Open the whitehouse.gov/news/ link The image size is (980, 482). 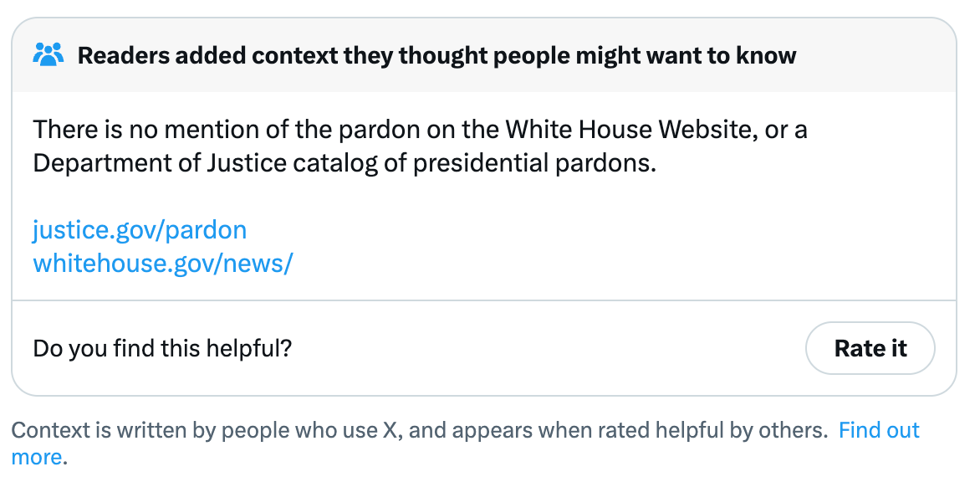tap(163, 264)
